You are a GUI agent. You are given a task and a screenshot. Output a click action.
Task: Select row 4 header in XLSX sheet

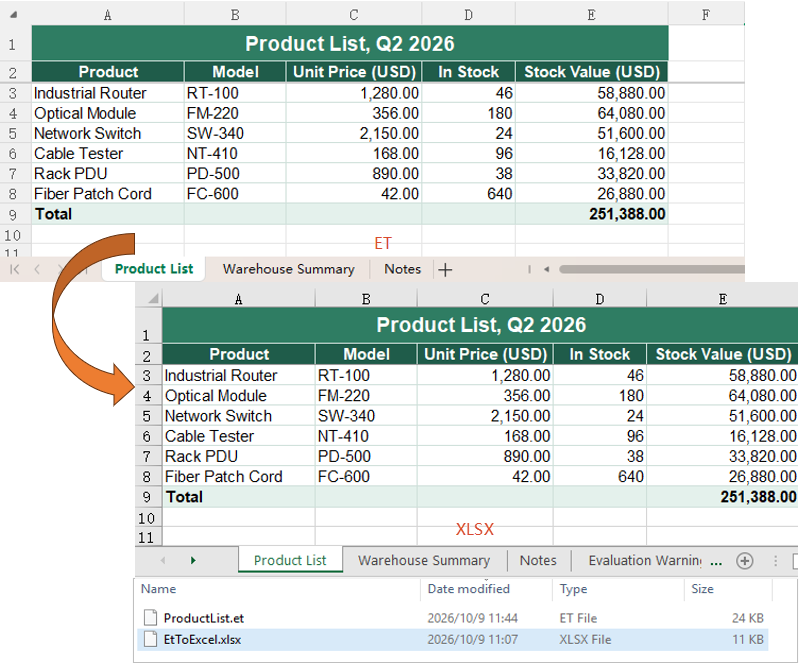[x=147, y=396]
